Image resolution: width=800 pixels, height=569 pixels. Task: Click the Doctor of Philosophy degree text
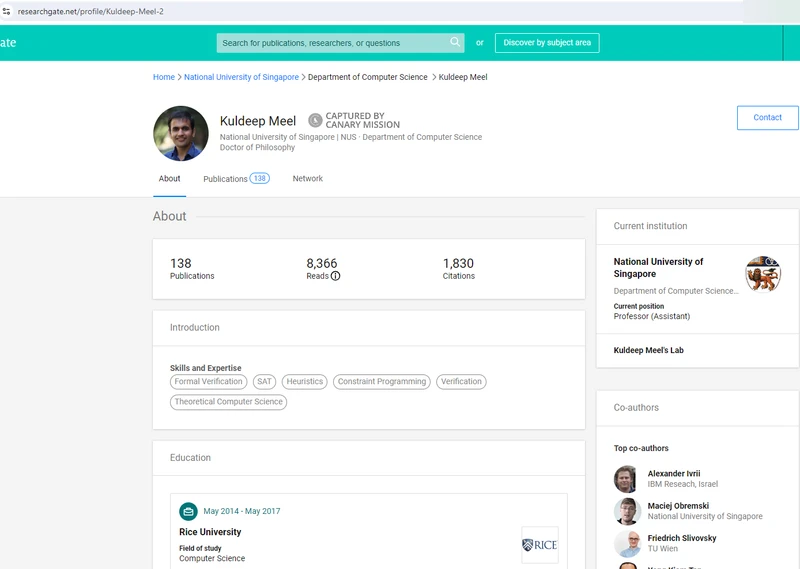pyautogui.click(x=257, y=147)
